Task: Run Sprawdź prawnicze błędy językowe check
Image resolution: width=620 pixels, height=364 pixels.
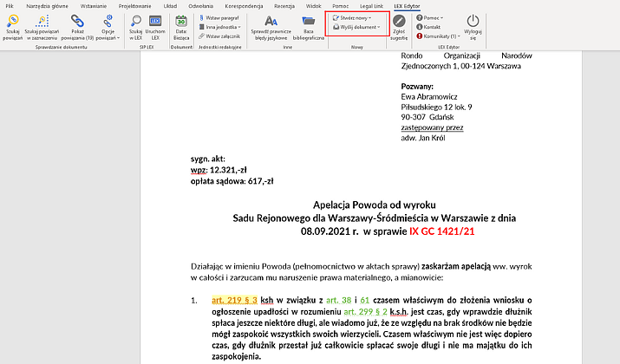Action: [x=271, y=27]
